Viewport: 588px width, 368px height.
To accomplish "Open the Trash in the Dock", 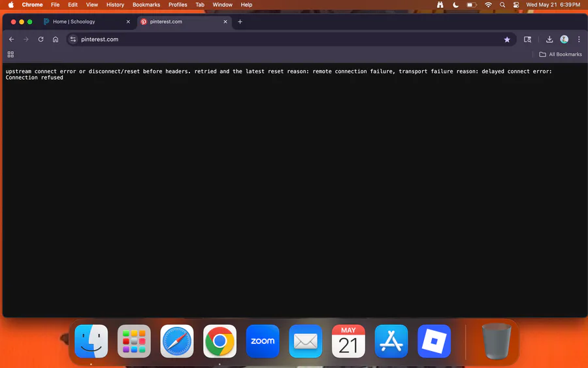I will coord(496,341).
